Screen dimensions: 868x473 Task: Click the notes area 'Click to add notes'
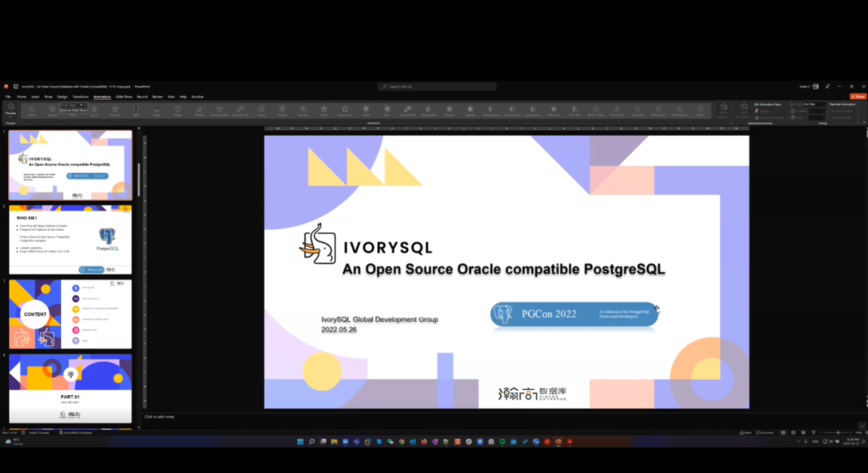tap(159, 417)
